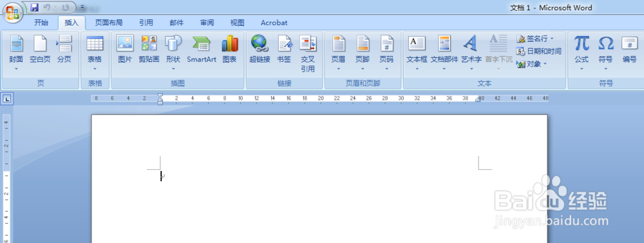Open the 符号 symbol menu

(606, 53)
